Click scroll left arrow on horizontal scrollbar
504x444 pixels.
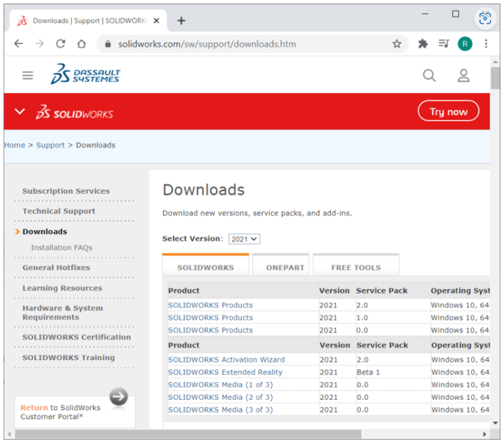point(9,434)
